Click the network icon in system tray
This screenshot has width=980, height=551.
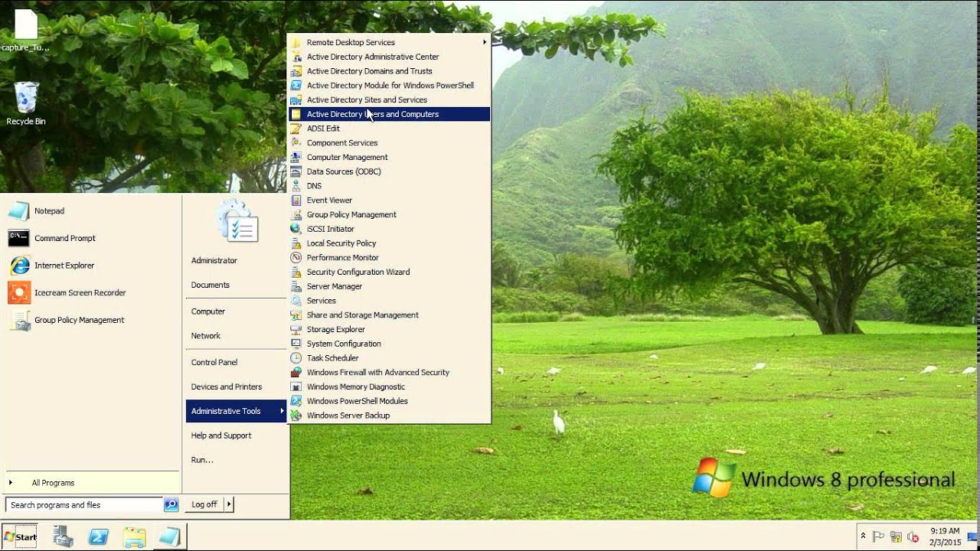896,536
